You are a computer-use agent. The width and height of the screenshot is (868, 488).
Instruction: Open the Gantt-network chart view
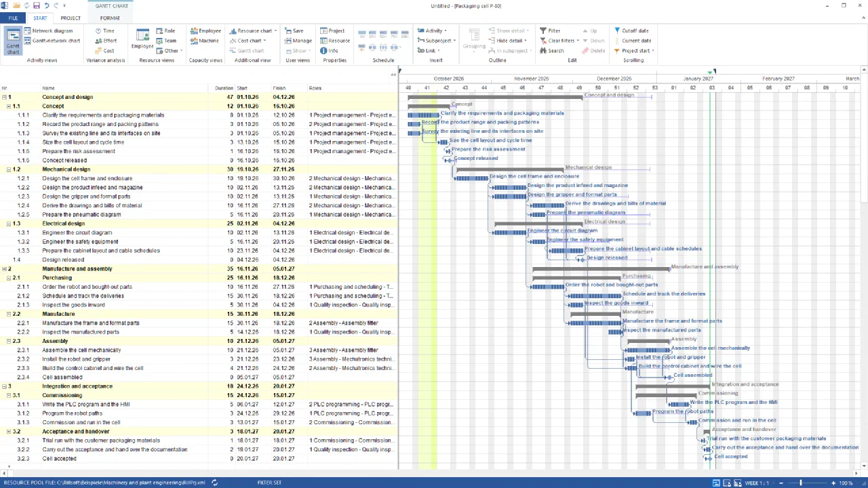[52, 41]
